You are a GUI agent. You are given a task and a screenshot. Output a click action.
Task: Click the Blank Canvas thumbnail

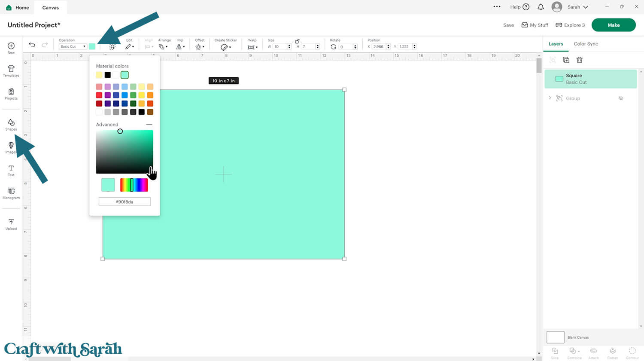(x=555, y=337)
